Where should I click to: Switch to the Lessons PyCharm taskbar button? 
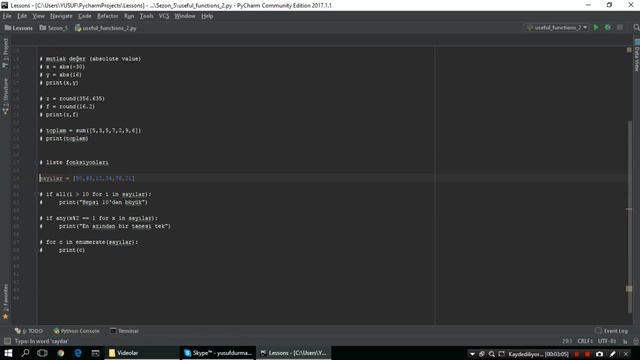[294, 353]
